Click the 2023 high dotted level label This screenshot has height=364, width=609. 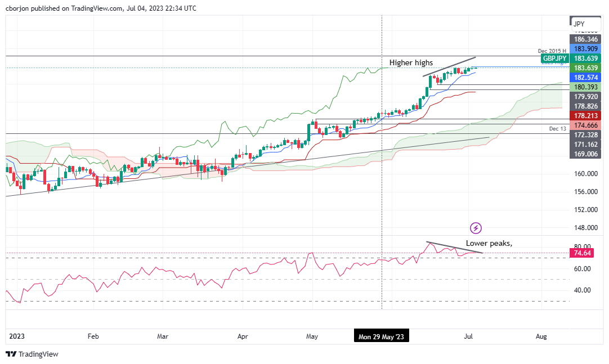554,63
